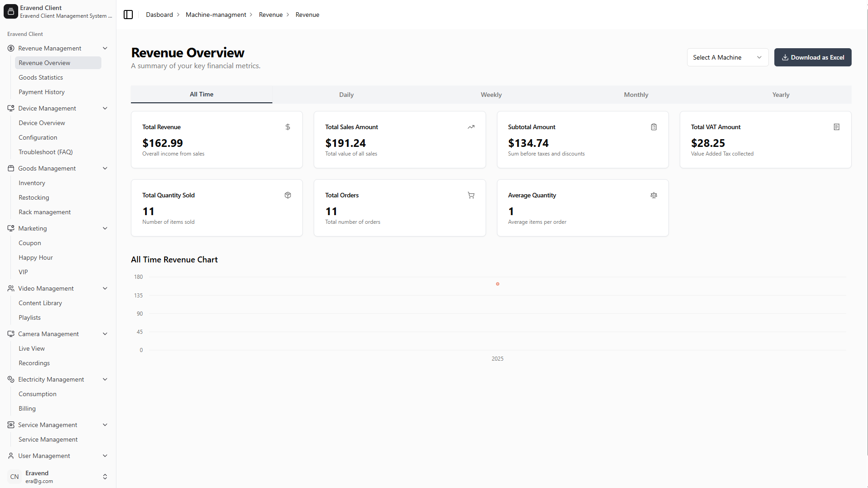The height and width of the screenshot is (488, 868).
Task: Expand the User Management section
Action: (x=105, y=456)
